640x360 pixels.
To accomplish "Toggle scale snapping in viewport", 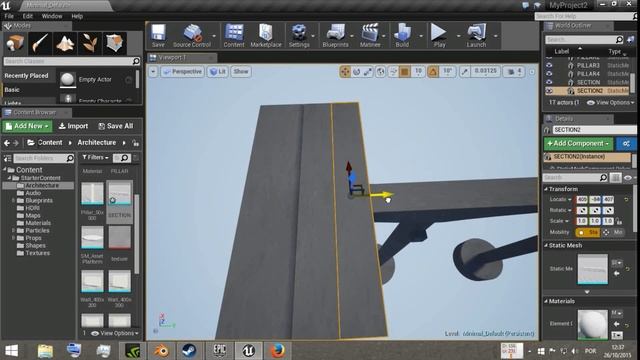I will point(465,72).
